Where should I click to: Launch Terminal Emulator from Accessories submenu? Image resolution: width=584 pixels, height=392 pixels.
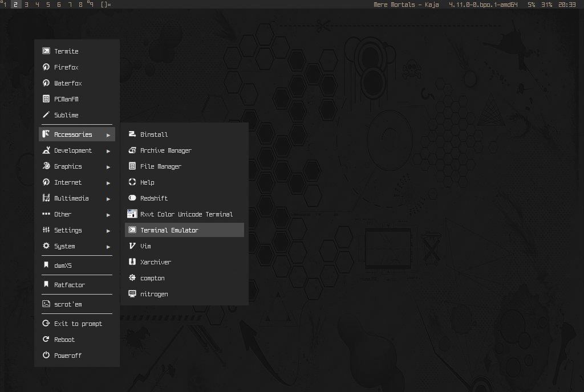[184, 230]
